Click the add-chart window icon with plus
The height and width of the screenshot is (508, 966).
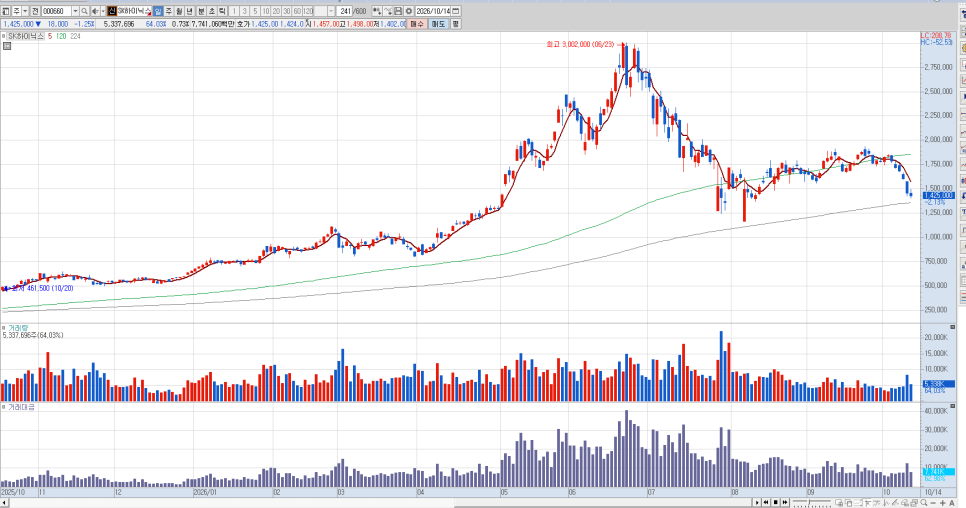839,502
